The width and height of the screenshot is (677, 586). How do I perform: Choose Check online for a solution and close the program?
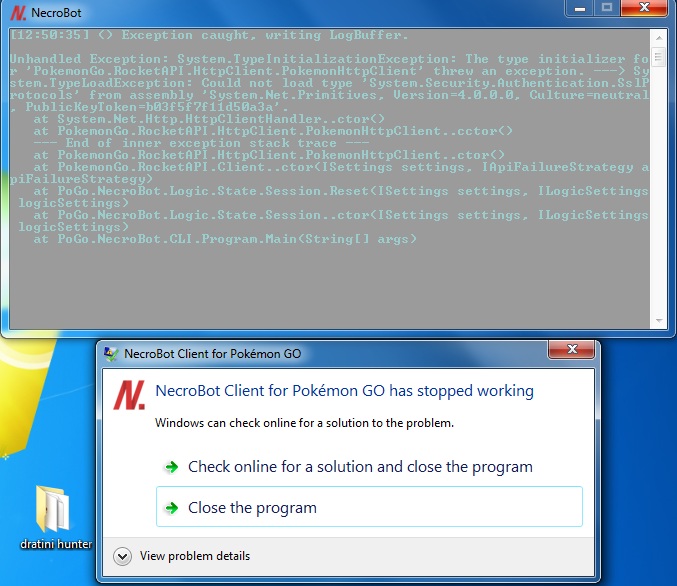(x=369, y=467)
